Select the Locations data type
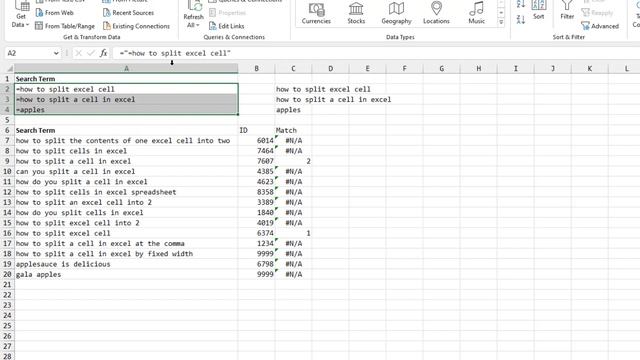The width and height of the screenshot is (640, 360). pos(436,13)
